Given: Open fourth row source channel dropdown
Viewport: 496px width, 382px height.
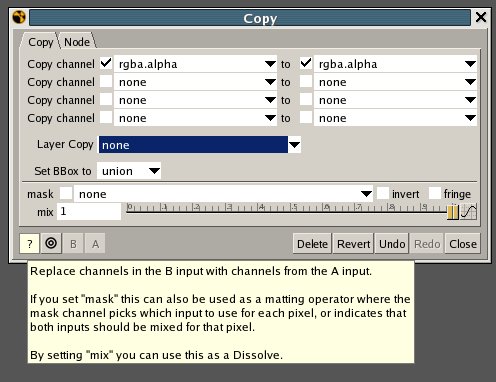Looking at the screenshot, I should [x=195, y=118].
